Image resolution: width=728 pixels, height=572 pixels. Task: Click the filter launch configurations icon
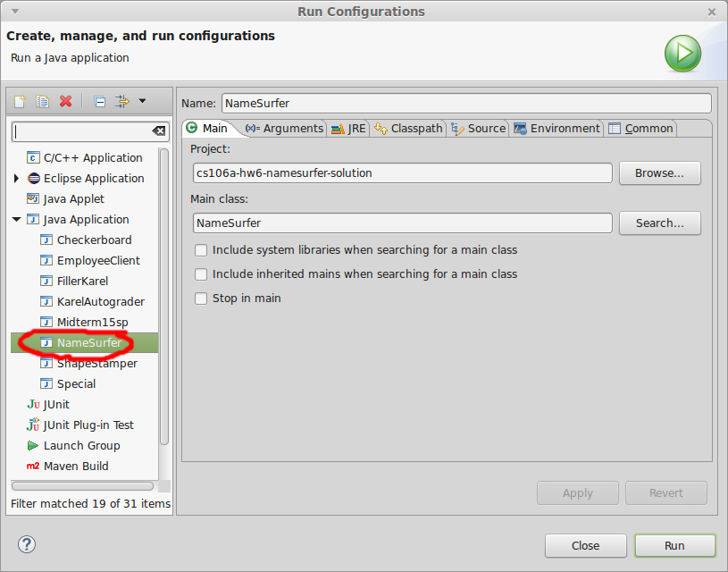coord(122,101)
